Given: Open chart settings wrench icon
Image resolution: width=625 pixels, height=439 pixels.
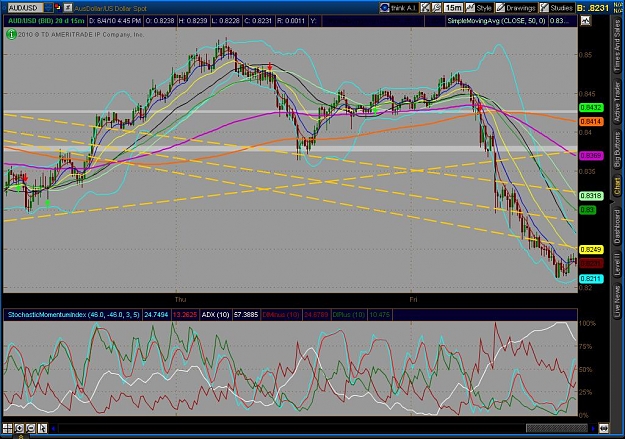Looking at the screenshot, I should tap(436, 8).
